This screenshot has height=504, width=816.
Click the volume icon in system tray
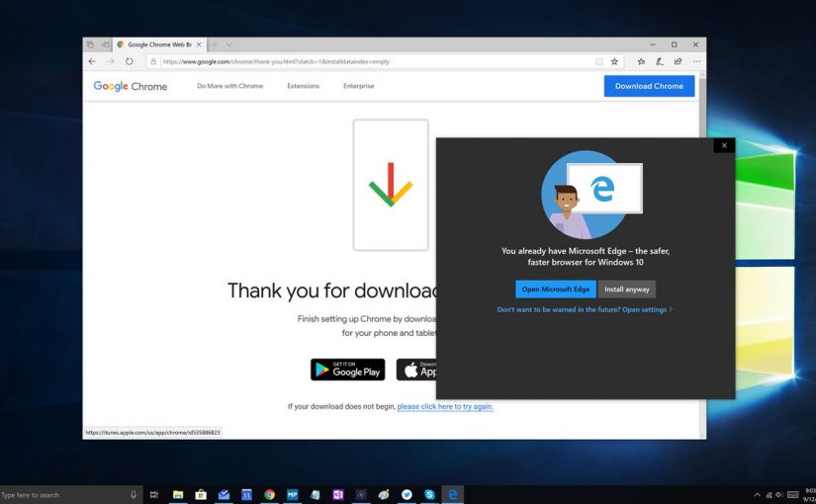779,495
